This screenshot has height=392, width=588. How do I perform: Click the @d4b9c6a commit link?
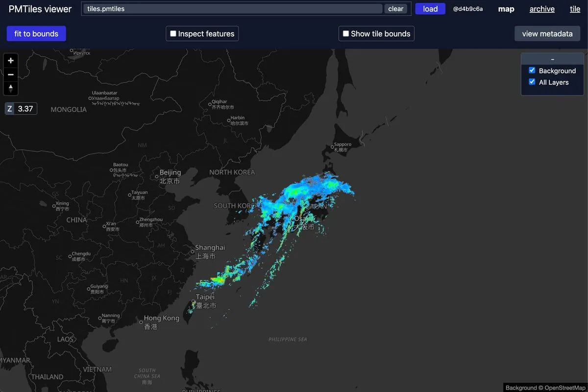(x=467, y=9)
